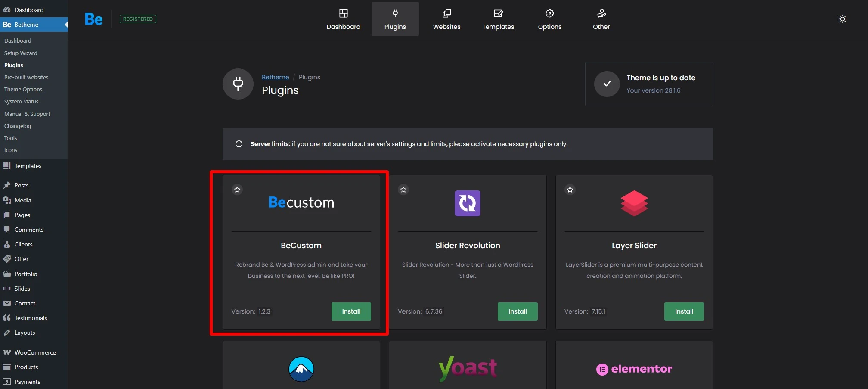
Task: Open Products in the sidebar
Action: click(x=34, y=367)
